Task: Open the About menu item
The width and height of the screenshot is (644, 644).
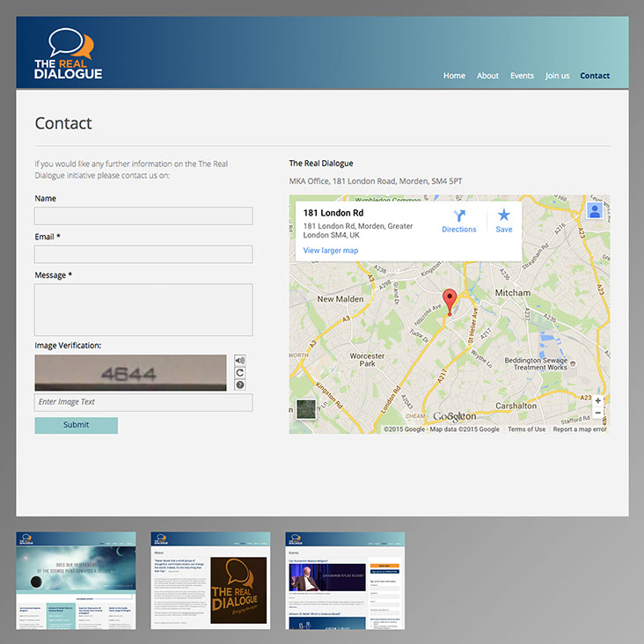Action: pyautogui.click(x=487, y=76)
